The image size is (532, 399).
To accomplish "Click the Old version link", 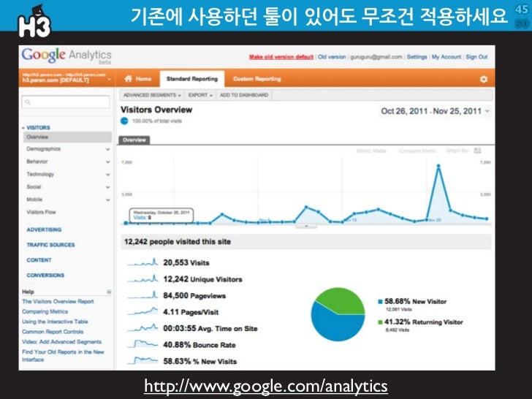I will [x=332, y=57].
